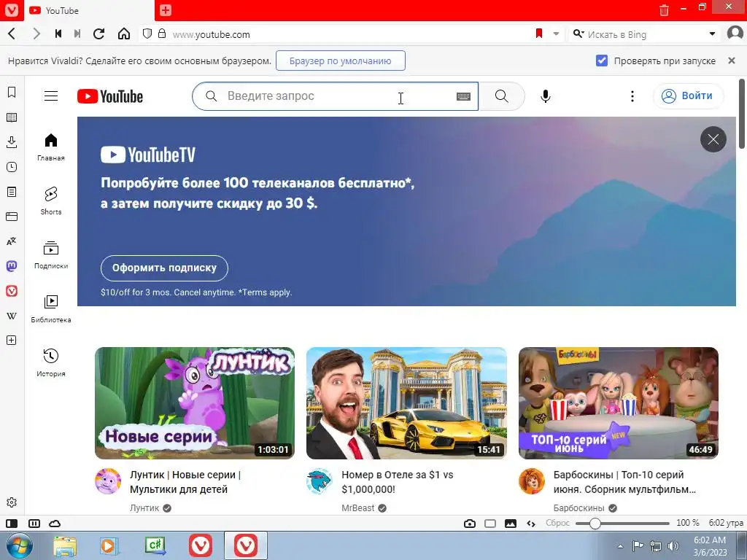
Task: Close the YouTube TV promo banner
Action: click(713, 139)
